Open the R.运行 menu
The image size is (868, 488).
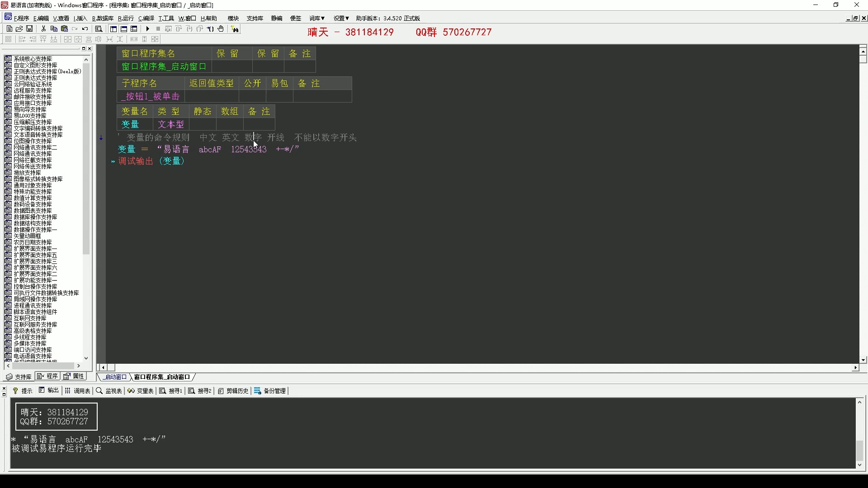coord(126,18)
